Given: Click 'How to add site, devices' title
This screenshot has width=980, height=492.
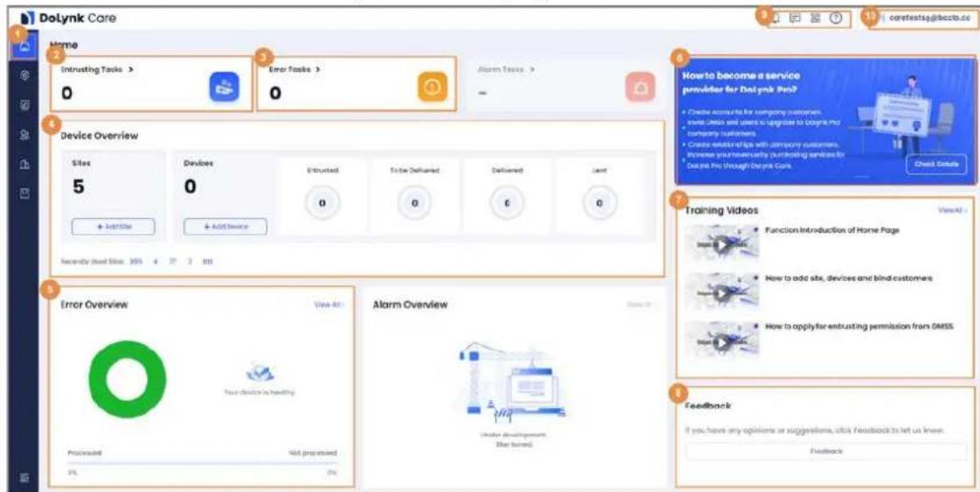Looking at the screenshot, I should [849, 278].
